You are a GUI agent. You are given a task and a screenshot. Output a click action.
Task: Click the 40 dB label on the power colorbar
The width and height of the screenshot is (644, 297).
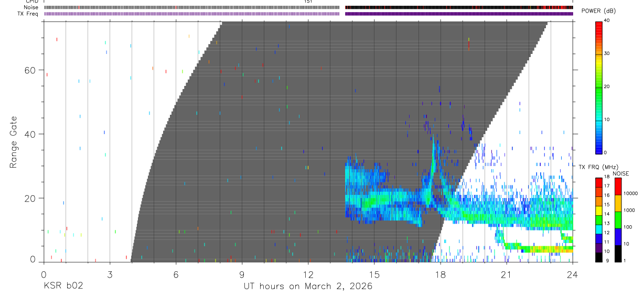click(x=606, y=21)
